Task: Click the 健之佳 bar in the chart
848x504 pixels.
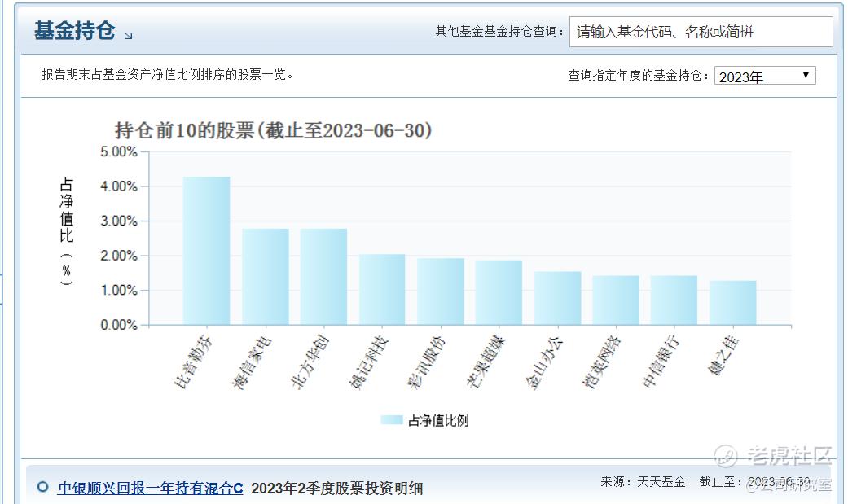Action: coord(733,303)
